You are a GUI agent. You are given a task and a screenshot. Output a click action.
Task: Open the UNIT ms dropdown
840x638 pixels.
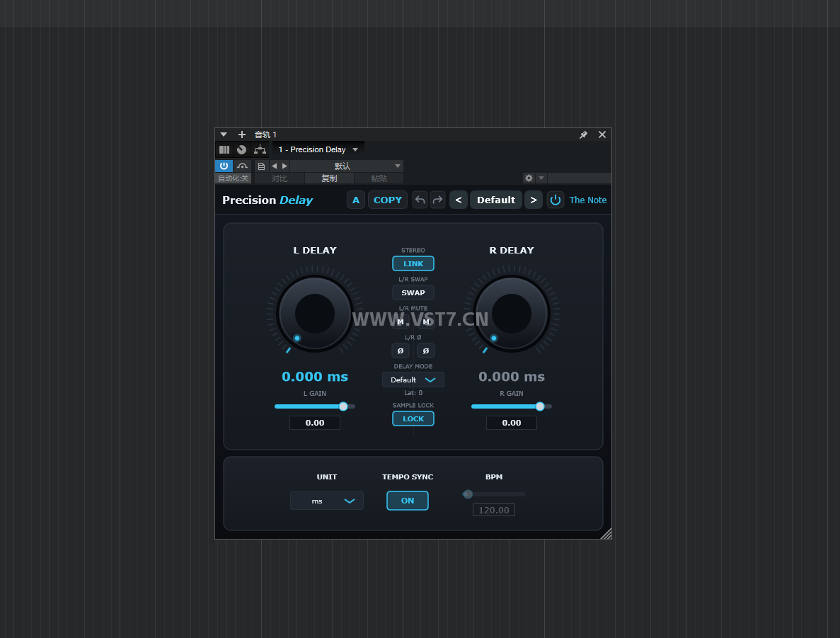tap(327, 501)
